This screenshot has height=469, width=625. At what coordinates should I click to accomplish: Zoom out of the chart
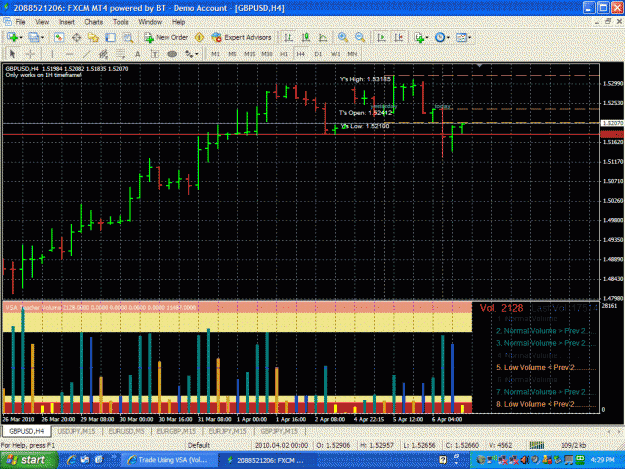tap(360, 37)
